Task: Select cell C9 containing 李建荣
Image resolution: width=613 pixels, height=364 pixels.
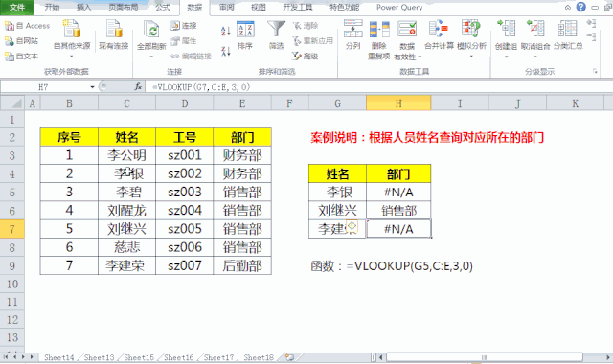Action: (x=126, y=265)
